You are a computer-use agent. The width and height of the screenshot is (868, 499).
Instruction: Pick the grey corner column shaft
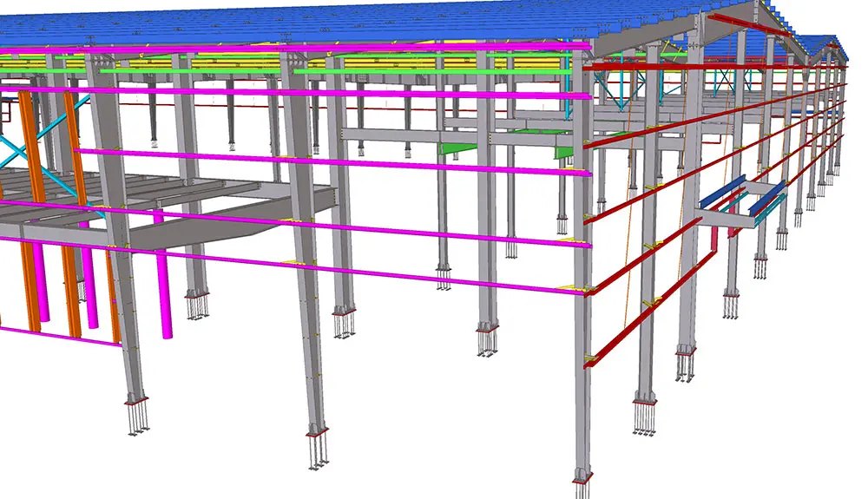pyautogui.click(x=583, y=391)
